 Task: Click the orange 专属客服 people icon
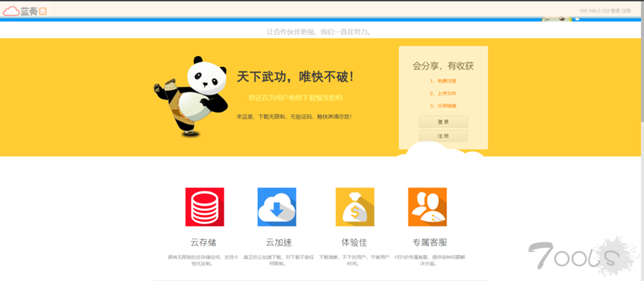(427, 207)
